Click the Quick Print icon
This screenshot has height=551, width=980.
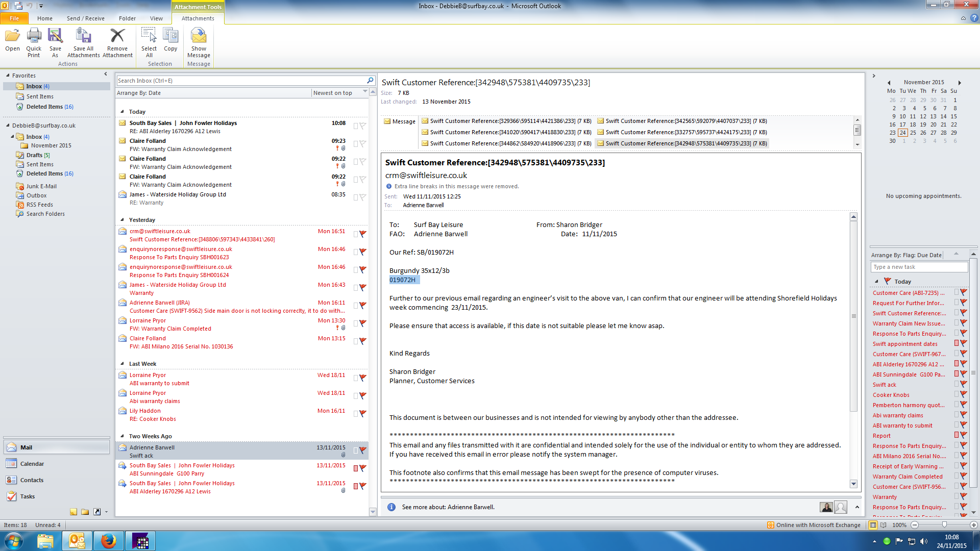[x=34, y=43]
